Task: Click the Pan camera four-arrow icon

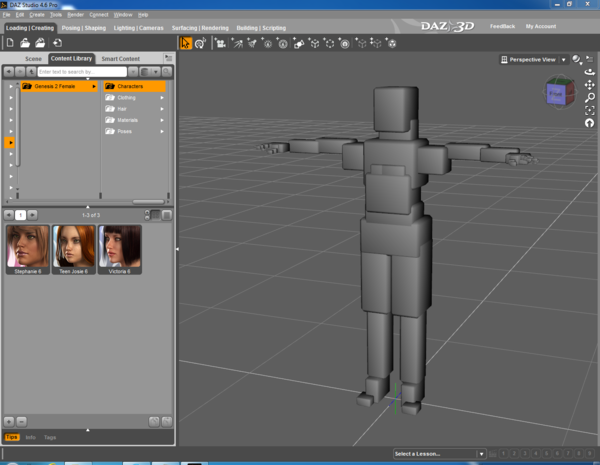Action: point(590,85)
